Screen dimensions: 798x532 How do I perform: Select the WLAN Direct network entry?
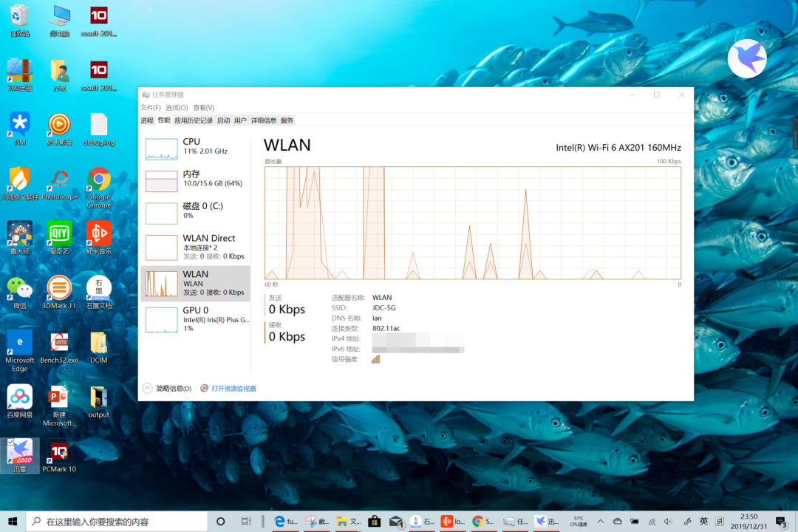tap(196, 247)
